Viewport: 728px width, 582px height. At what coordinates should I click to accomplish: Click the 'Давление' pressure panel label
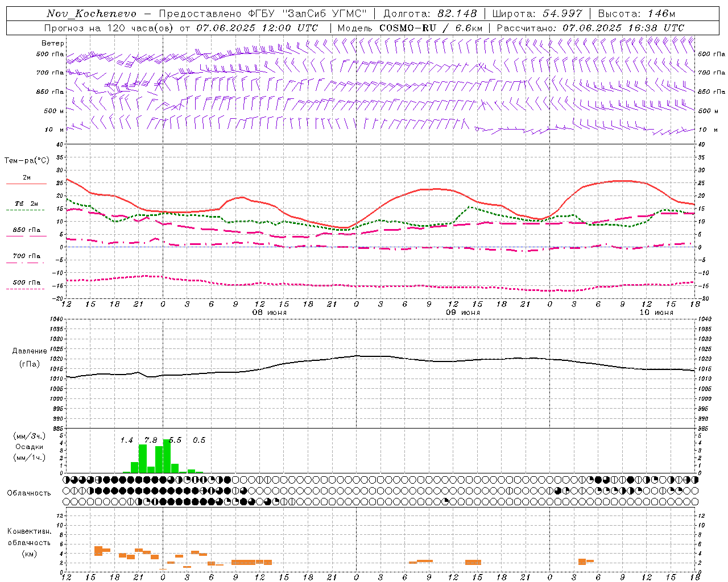pos(30,351)
